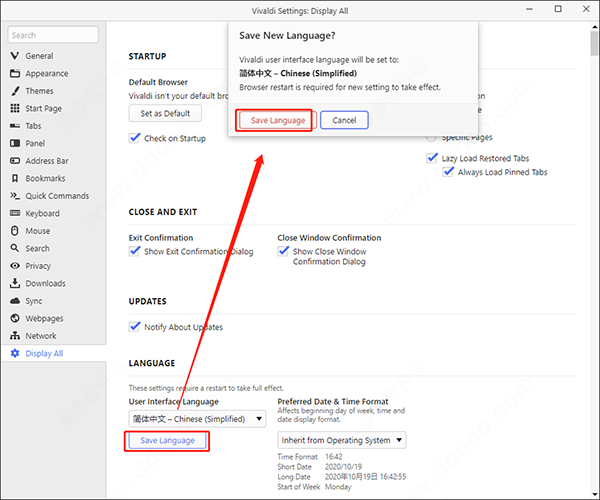Click the Start Page grid icon
Screen dimensions: 600x500
(15, 108)
